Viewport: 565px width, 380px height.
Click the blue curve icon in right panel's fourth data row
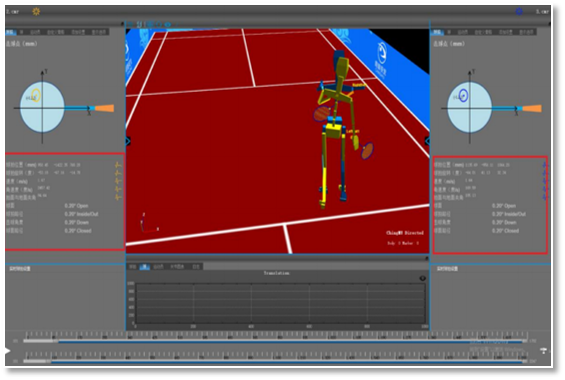point(545,189)
